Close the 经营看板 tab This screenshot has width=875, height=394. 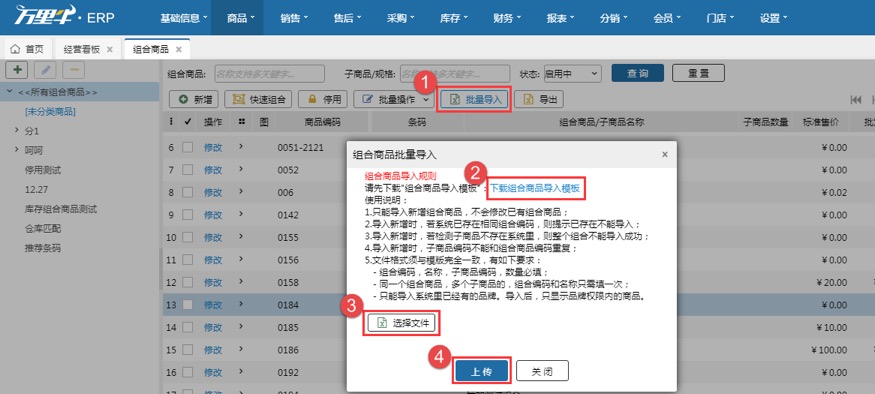coord(110,49)
